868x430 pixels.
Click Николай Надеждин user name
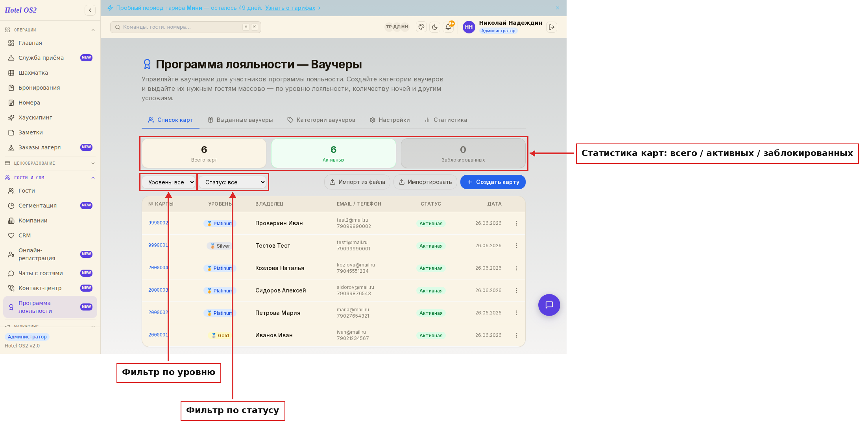(x=510, y=23)
